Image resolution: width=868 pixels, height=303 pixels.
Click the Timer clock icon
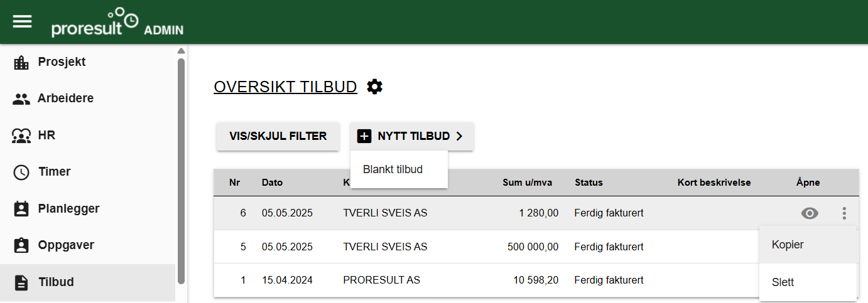pyautogui.click(x=21, y=172)
